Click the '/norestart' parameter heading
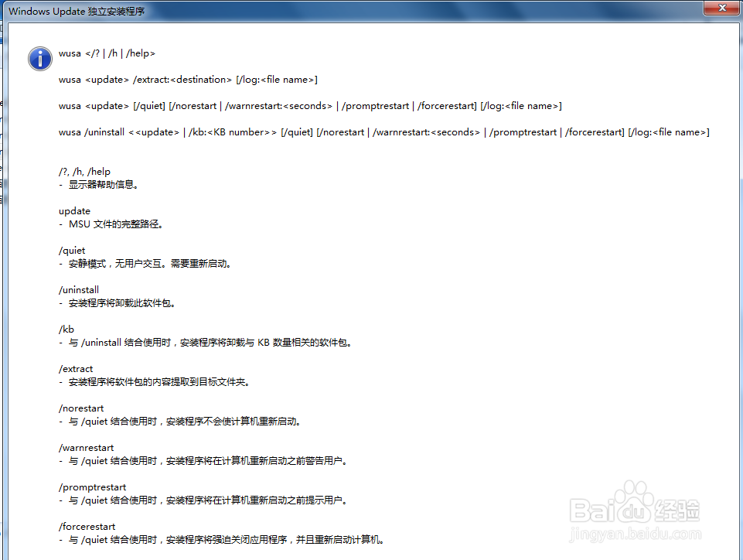 [81, 408]
